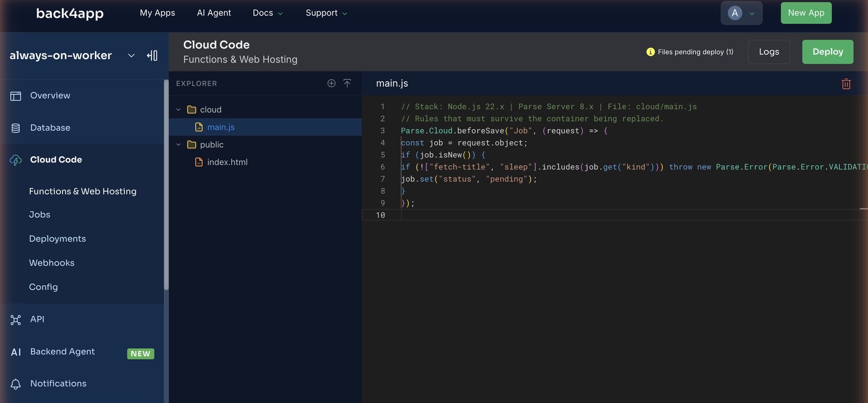Open the Docs dropdown menu
The width and height of the screenshot is (868, 403).
tap(267, 13)
